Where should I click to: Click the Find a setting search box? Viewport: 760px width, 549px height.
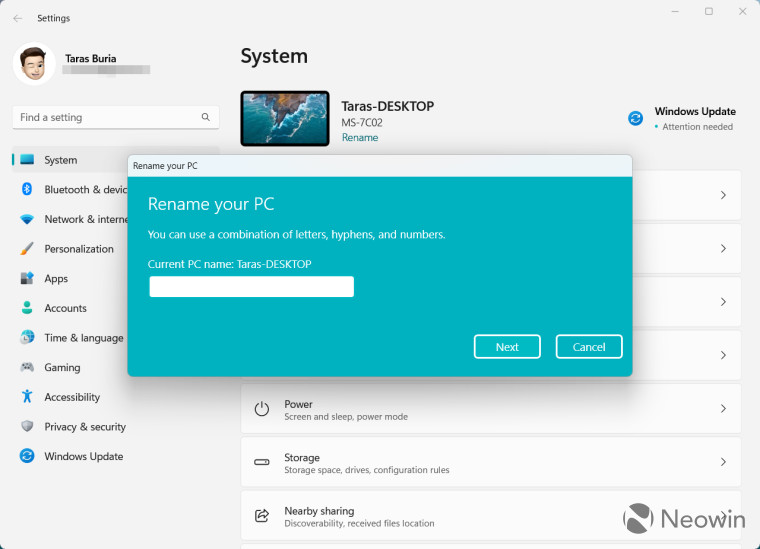tap(116, 117)
